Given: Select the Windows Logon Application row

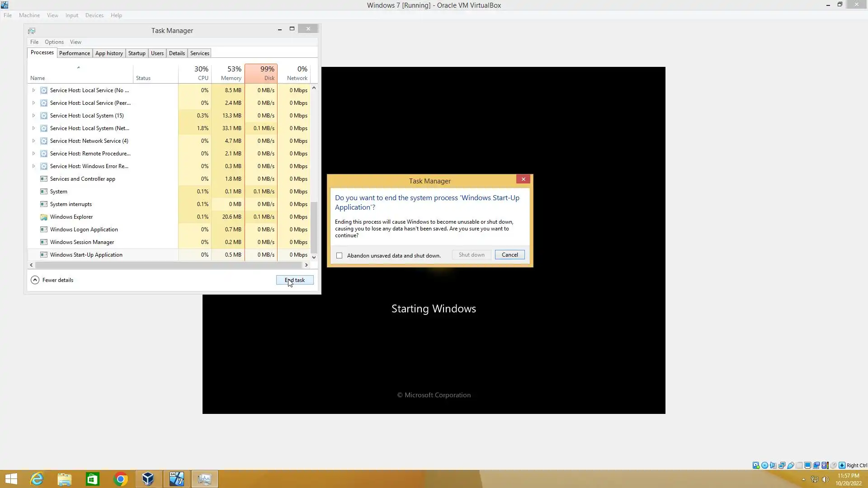Looking at the screenshot, I should [x=84, y=230].
